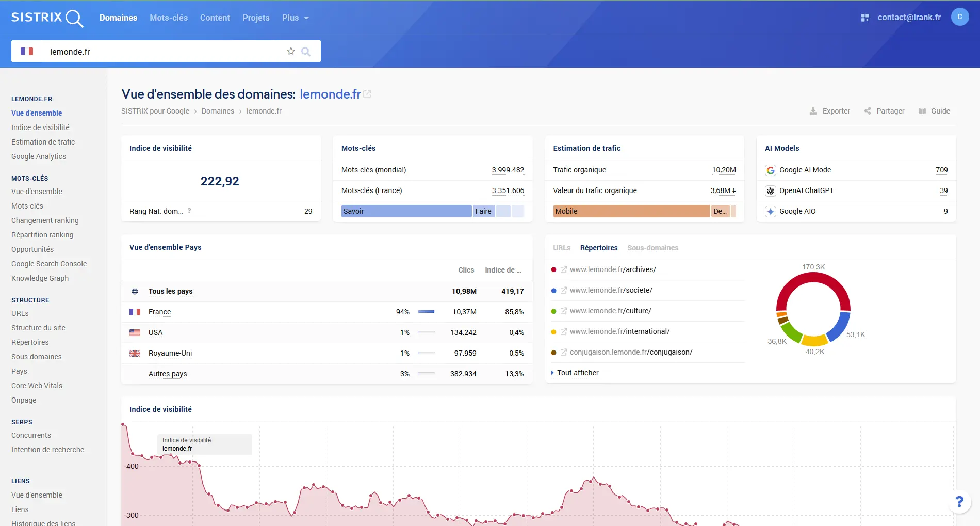Switch to the Sous-domaines tab
980x526 pixels.
(652, 248)
